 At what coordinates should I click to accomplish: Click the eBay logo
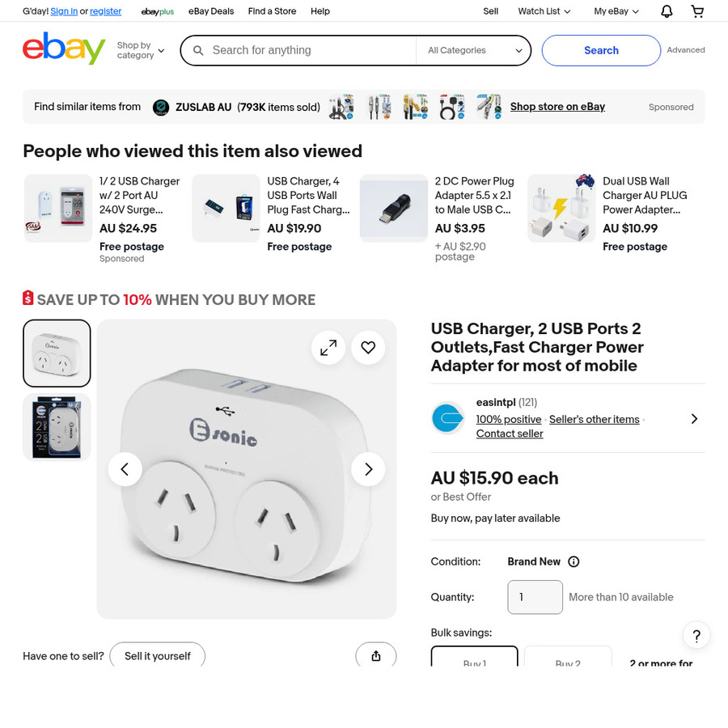tap(64, 49)
